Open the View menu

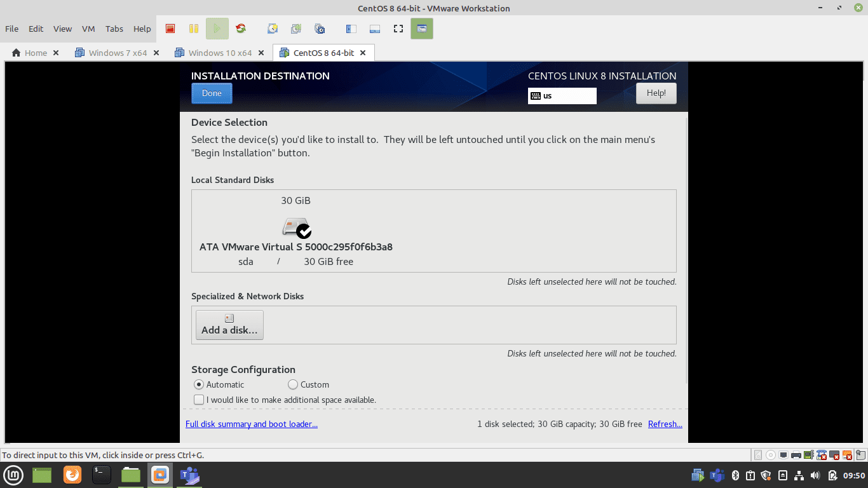tap(62, 29)
